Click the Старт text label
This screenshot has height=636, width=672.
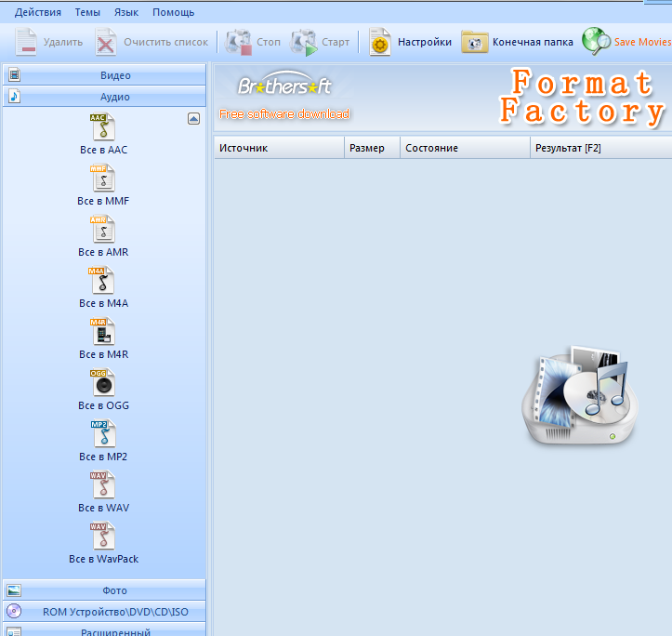[336, 42]
